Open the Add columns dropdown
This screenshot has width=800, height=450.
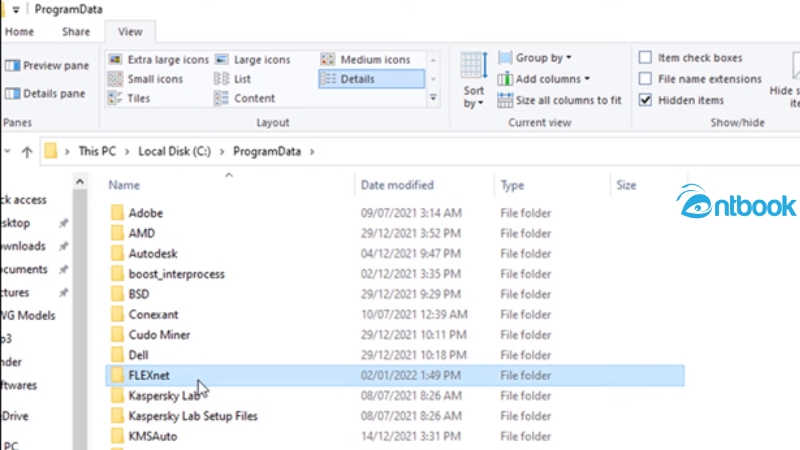pyautogui.click(x=544, y=79)
